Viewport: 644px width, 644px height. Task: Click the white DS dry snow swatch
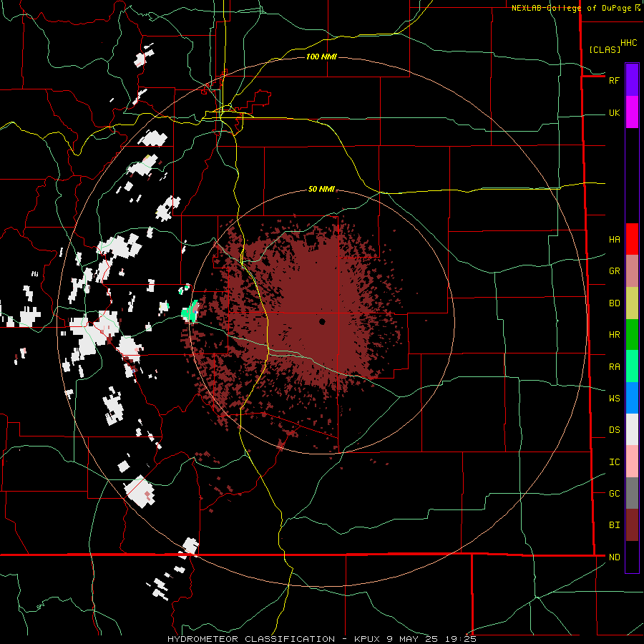pos(632,429)
